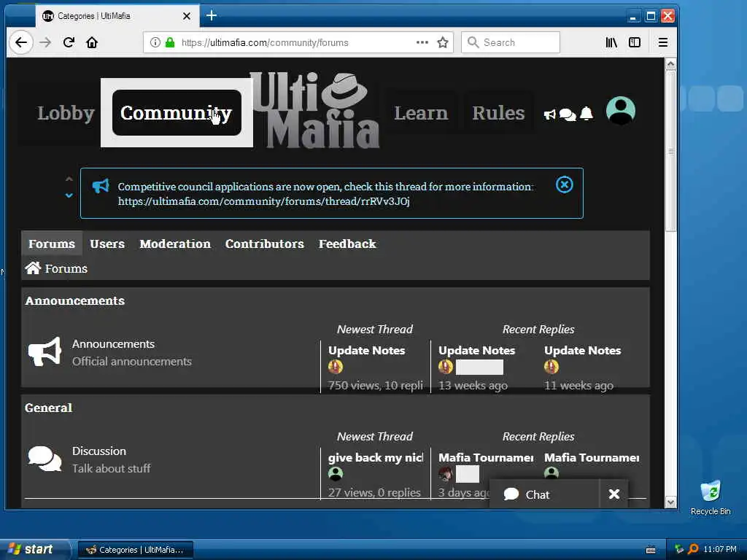The width and height of the screenshot is (747, 560).
Task: Switch to the Forums tab
Action: point(52,244)
